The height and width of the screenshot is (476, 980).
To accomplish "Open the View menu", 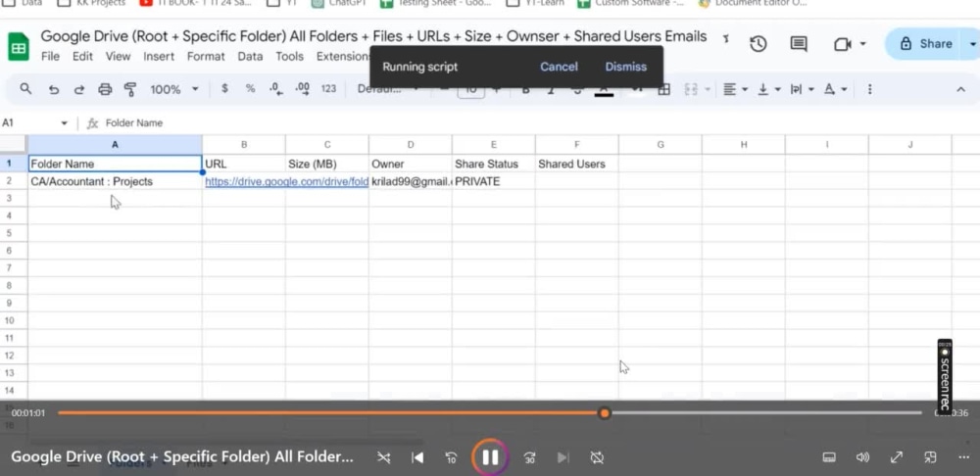I will coord(118,56).
